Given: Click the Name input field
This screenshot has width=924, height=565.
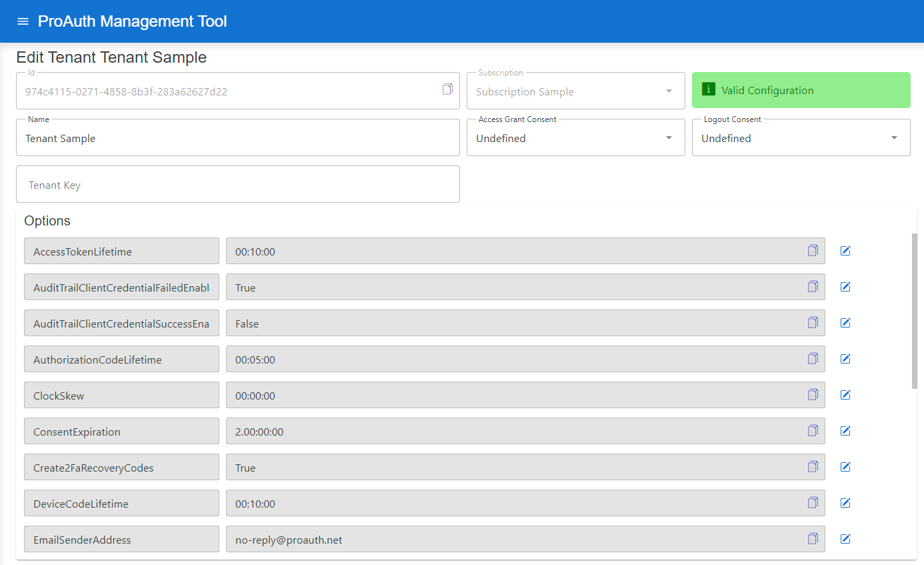Looking at the screenshot, I should (237, 138).
